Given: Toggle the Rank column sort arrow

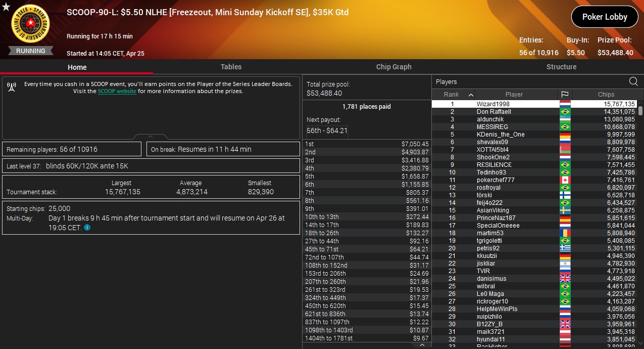Looking at the screenshot, I should [x=471, y=95].
